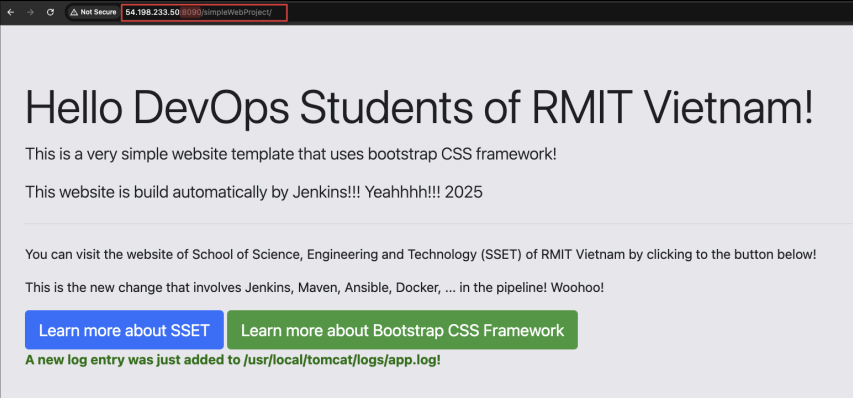Click the Jenkins, Maven, Ansible, Docker paragraph

tap(314, 288)
